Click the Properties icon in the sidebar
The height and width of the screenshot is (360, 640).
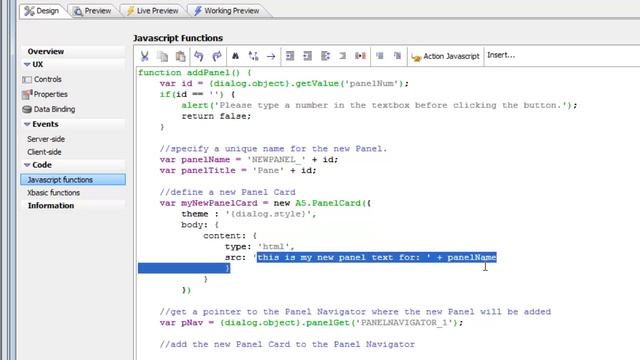pos(27,94)
